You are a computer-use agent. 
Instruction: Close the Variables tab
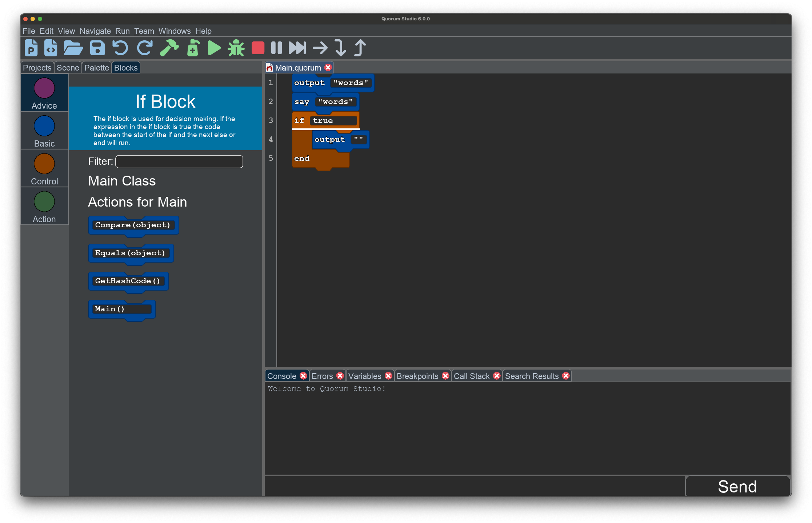coord(388,376)
